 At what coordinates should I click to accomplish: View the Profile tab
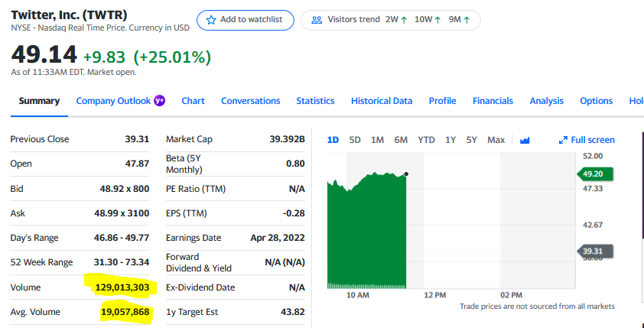point(442,101)
